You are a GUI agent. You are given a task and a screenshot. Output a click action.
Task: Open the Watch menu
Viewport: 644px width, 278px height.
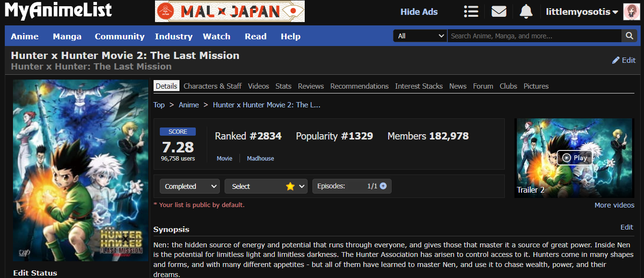[216, 36]
